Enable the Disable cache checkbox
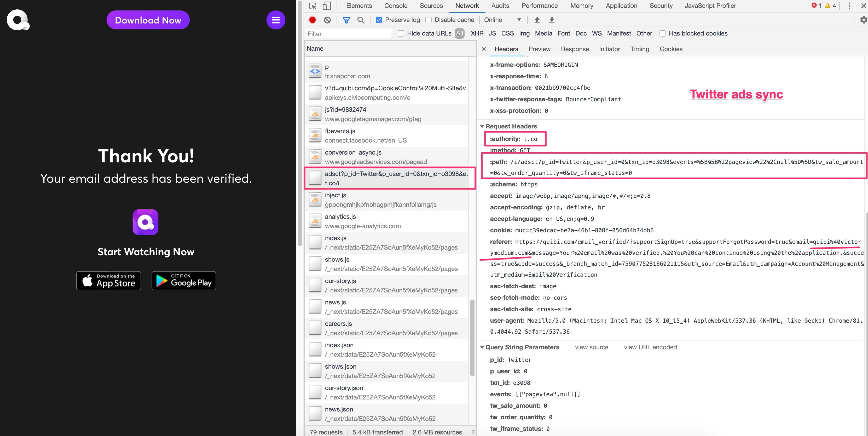868x436 pixels. click(428, 20)
